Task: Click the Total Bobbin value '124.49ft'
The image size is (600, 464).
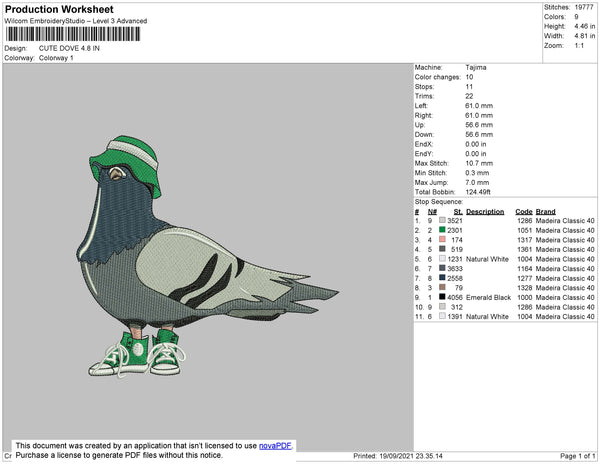Action: tap(478, 192)
